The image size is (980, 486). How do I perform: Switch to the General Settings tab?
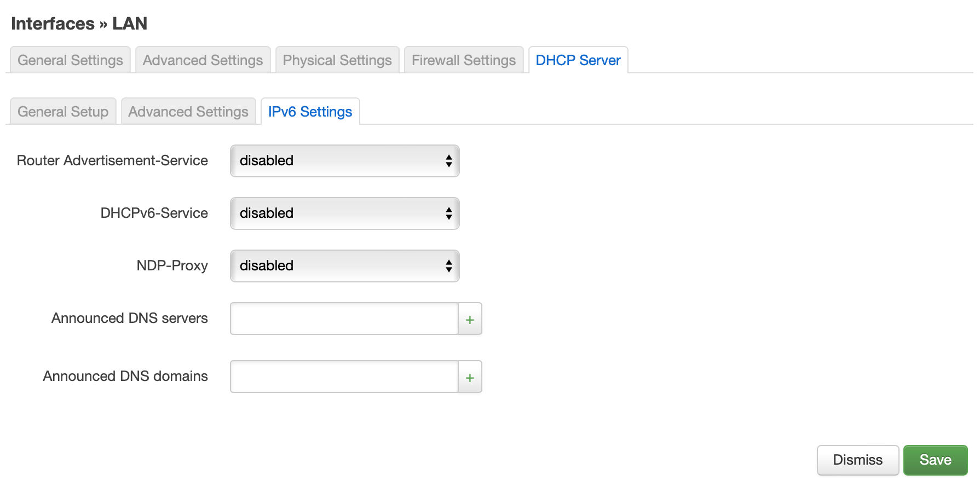(70, 60)
